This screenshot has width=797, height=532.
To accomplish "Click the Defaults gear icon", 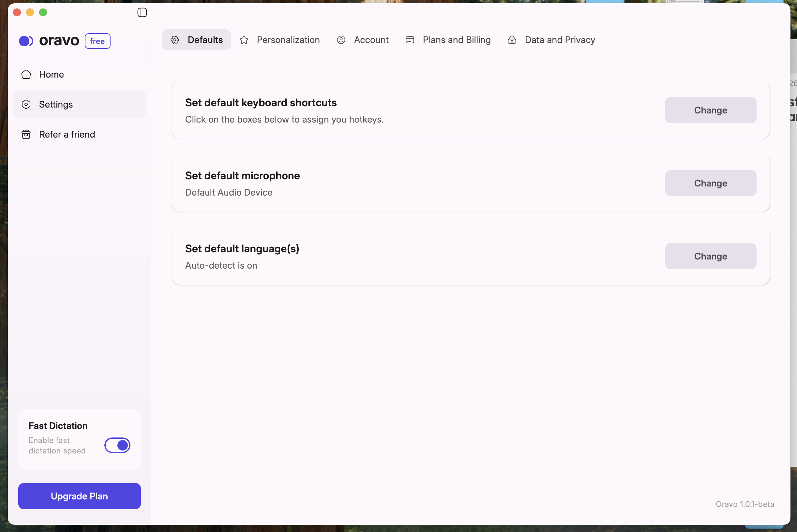I will pos(175,40).
